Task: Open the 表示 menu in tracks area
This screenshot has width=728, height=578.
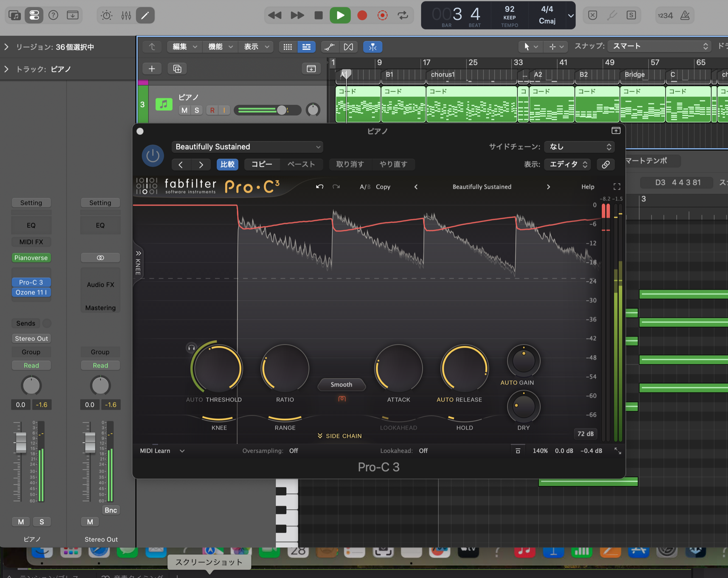Action: coord(256,47)
